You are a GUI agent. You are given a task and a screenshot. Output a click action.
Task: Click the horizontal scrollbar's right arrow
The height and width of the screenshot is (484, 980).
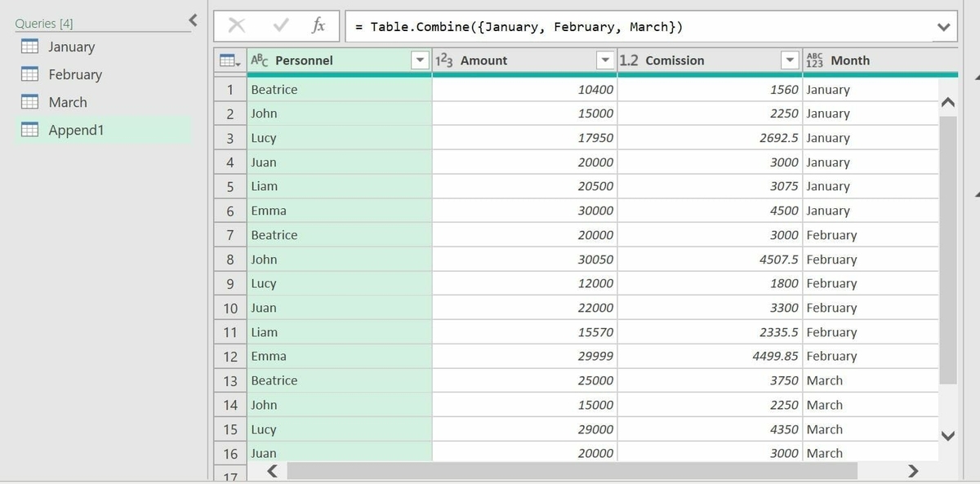(x=913, y=472)
